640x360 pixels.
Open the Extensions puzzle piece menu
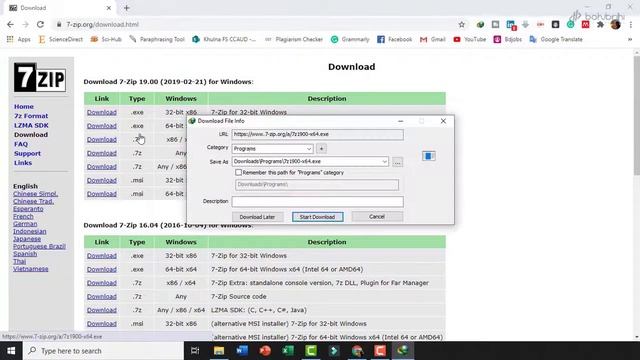point(600,24)
